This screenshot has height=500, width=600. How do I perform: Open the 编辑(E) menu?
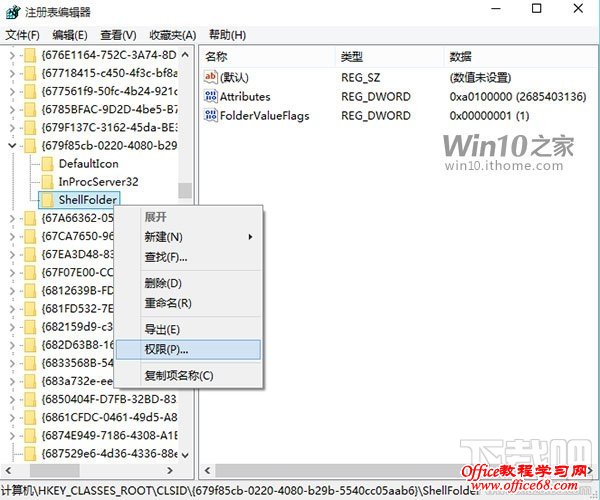point(70,35)
